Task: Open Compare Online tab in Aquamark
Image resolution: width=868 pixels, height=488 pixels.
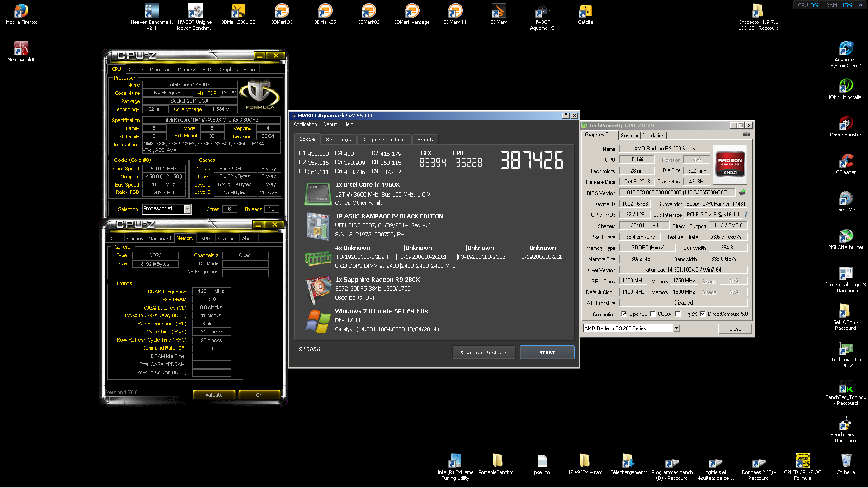Action: (x=384, y=140)
